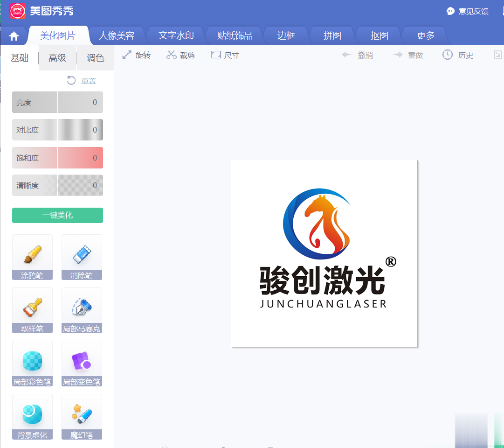The image size is (504, 448).
Task: Click the 旋转 rotate tool
Action: pyautogui.click(x=136, y=55)
